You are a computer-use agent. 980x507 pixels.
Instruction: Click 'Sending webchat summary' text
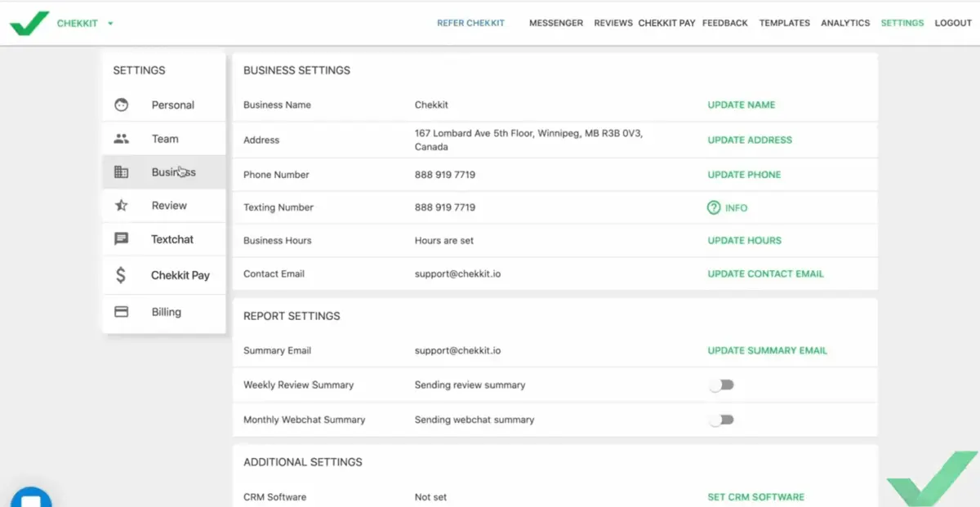coord(474,420)
